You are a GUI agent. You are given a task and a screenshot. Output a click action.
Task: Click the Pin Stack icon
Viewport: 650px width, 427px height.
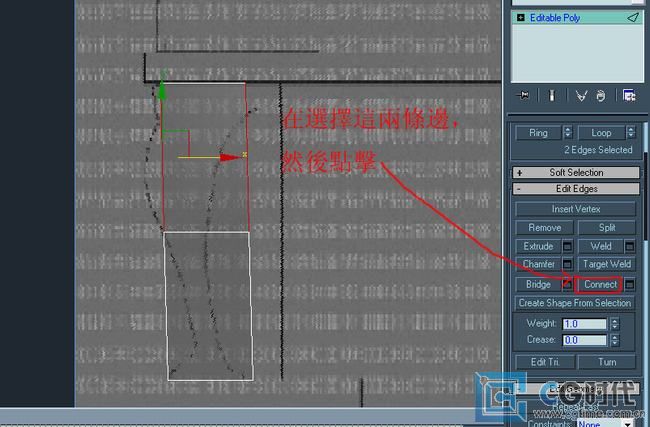click(x=523, y=96)
